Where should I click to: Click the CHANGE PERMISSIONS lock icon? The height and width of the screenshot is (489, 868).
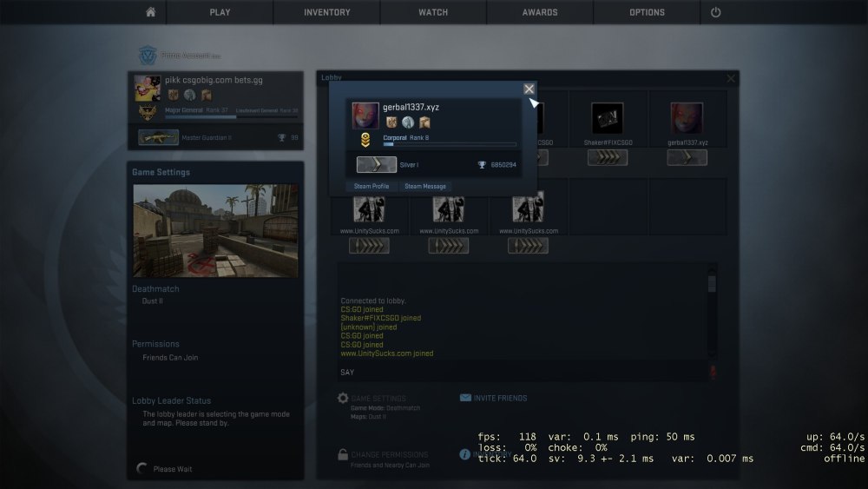(x=343, y=454)
